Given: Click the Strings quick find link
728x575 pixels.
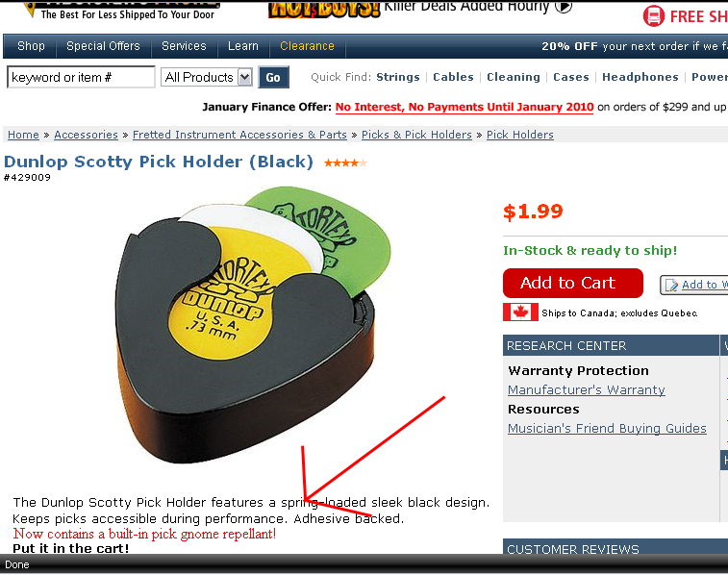Looking at the screenshot, I should 398,77.
